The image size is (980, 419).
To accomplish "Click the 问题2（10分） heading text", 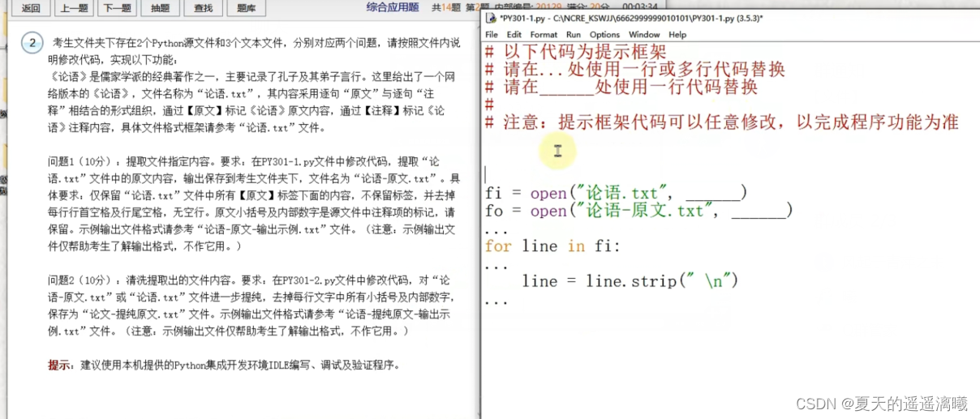I will coord(86,280).
